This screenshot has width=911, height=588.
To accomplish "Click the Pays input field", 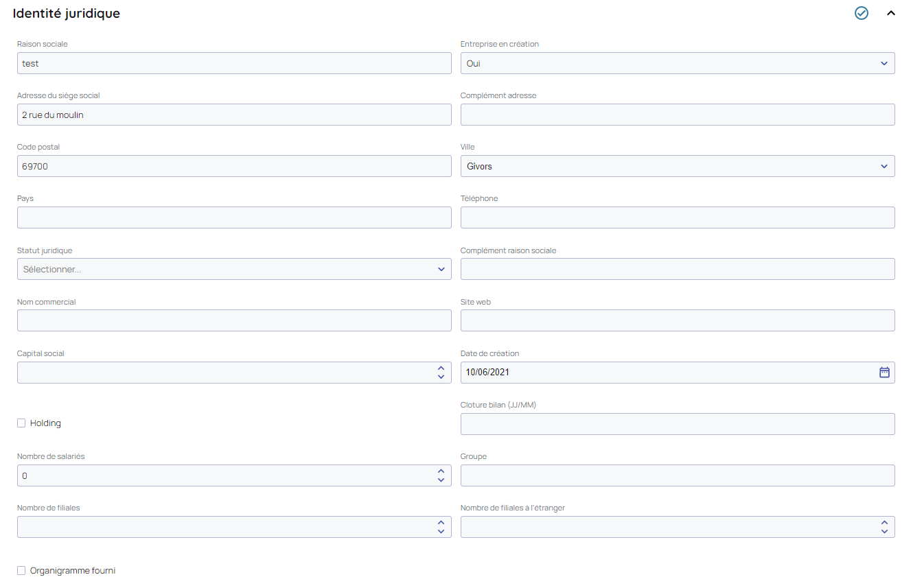I will [x=233, y=217].
